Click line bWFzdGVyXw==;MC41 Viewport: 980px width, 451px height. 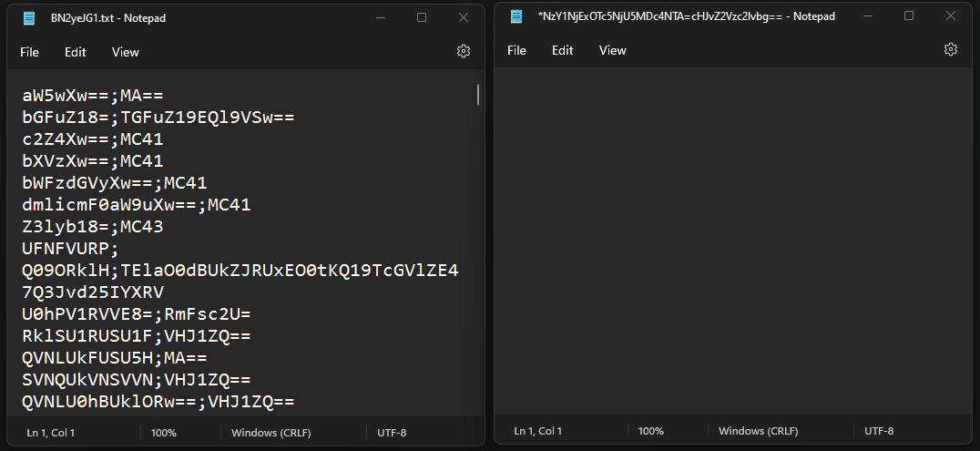[x=115, y=183]
